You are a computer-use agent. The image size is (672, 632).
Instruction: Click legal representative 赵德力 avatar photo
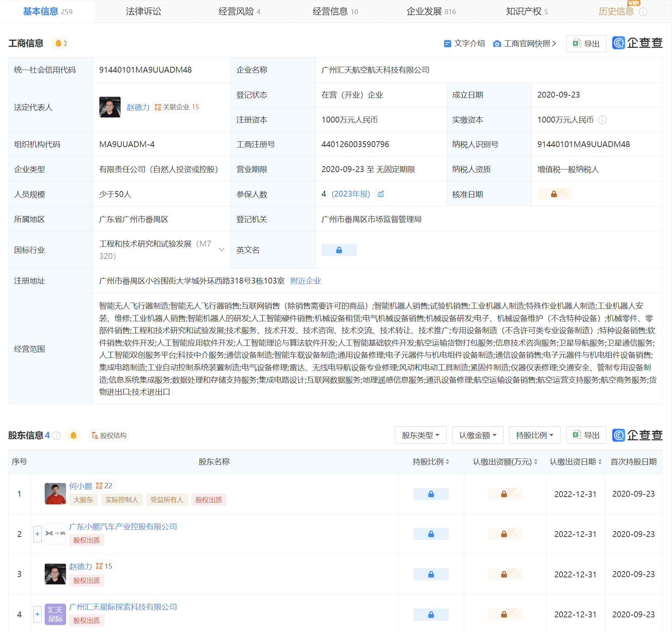[x=110, y=107]
